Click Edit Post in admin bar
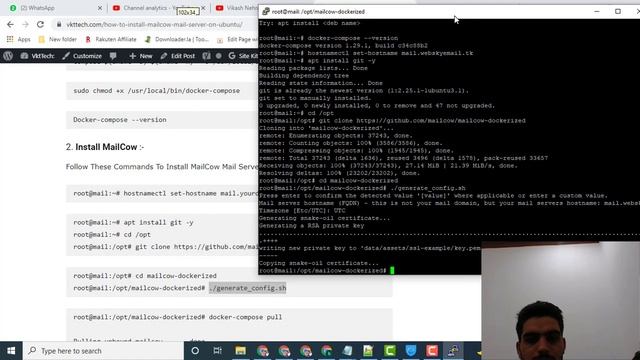Viewport: 640px width, 360px height. click(178, 56)
